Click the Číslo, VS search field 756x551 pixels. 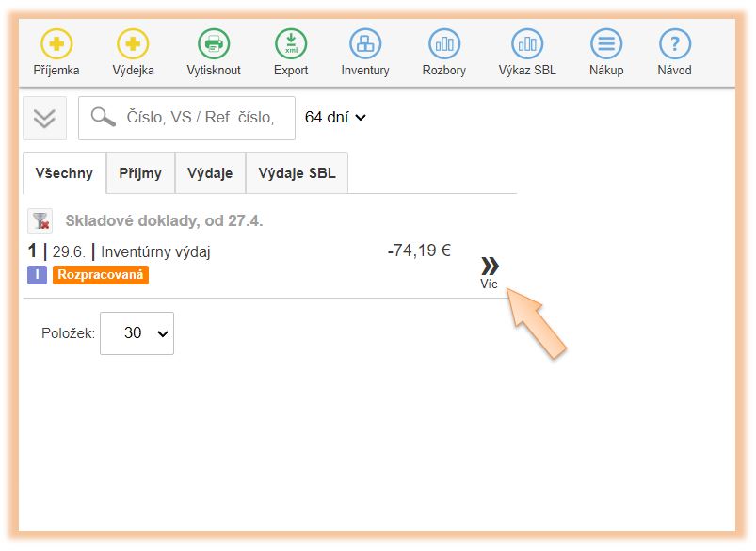point(199,118)
